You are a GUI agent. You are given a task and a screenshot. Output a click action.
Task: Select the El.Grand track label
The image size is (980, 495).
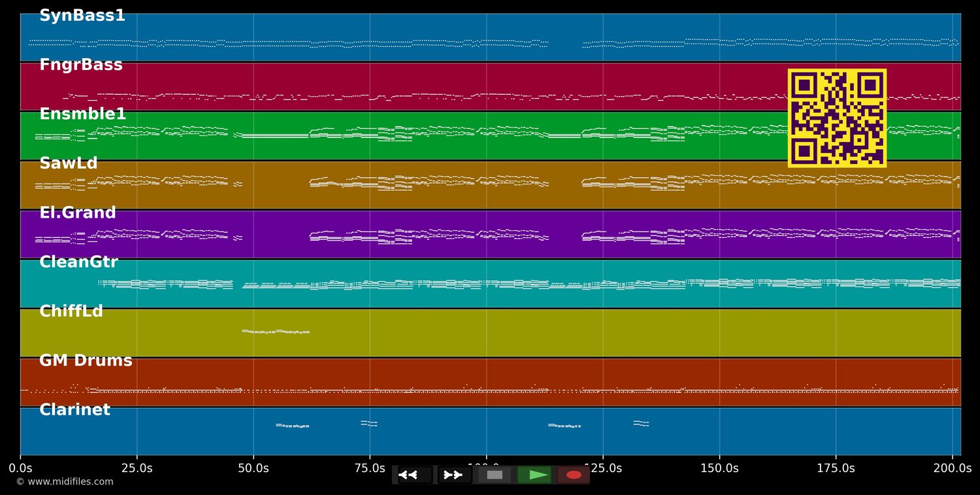pos(78,213)
